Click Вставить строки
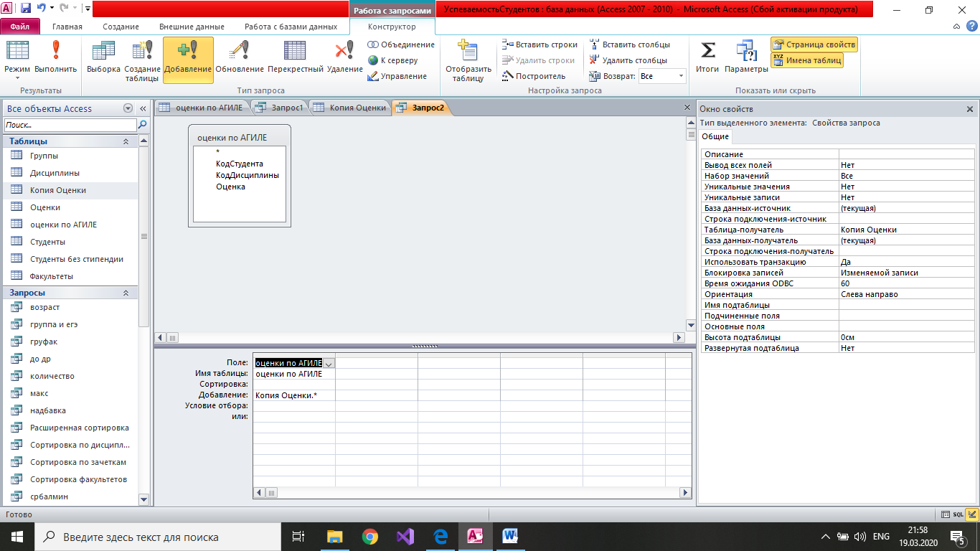This screenshot has width=980, height=551. pos(540,44)
